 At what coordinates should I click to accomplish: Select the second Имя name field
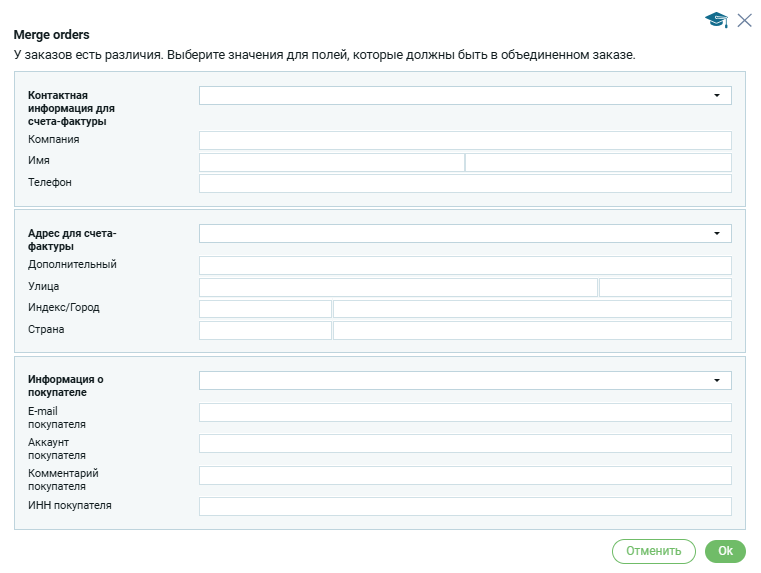[598, 163]
